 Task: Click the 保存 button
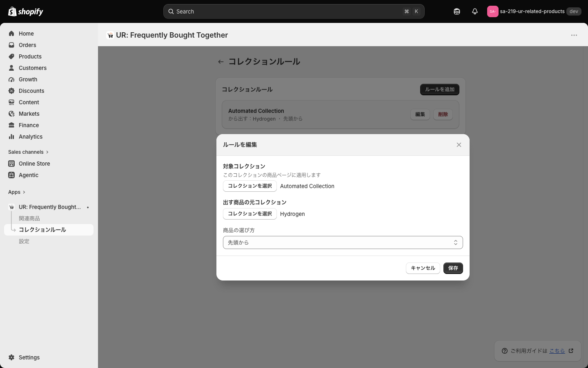pos(453,268)
